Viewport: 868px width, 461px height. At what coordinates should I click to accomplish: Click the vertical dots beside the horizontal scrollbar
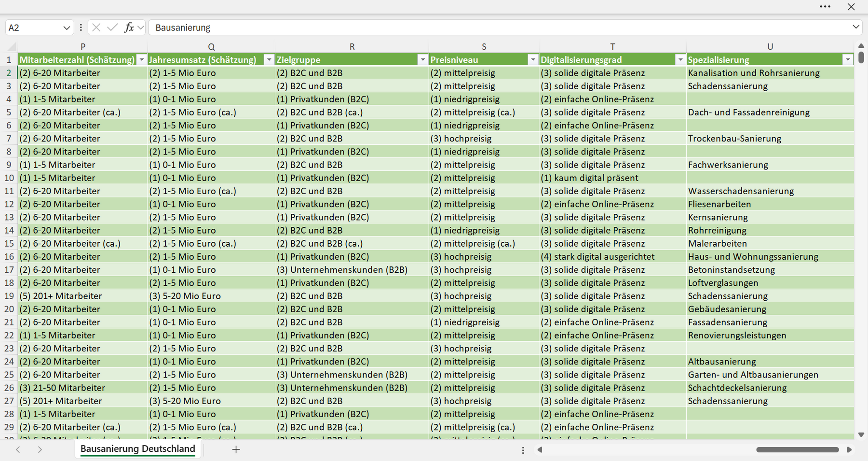click(x=523, y=450)
